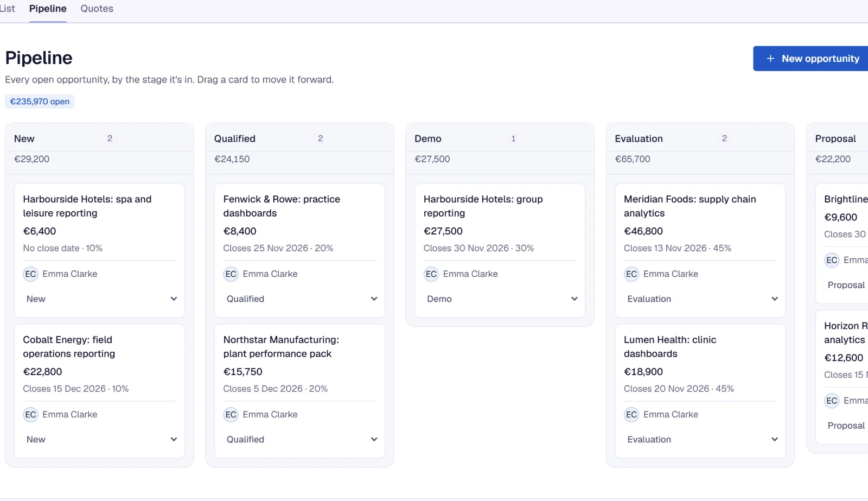Open the Quotes tab
868x501 pixels.
(97, 9)
